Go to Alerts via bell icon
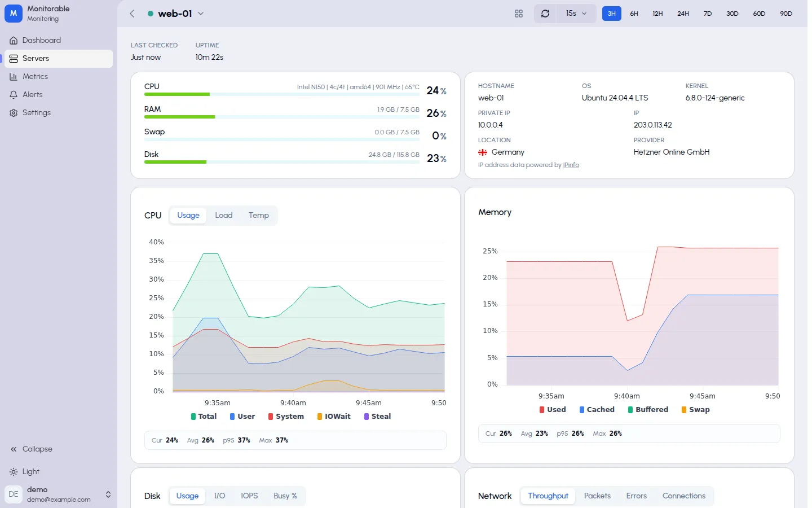Viewport: 812px width, 508px height. point(59,94)
